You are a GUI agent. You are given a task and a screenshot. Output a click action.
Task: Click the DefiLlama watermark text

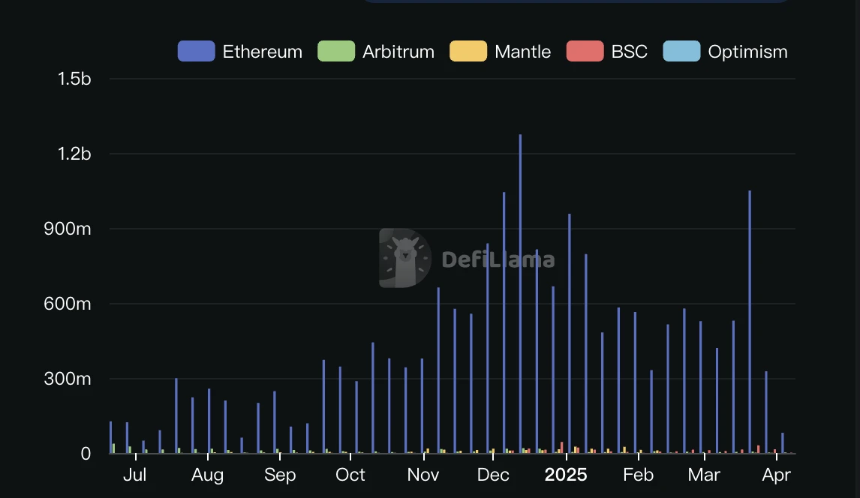[x=498, y=260]
